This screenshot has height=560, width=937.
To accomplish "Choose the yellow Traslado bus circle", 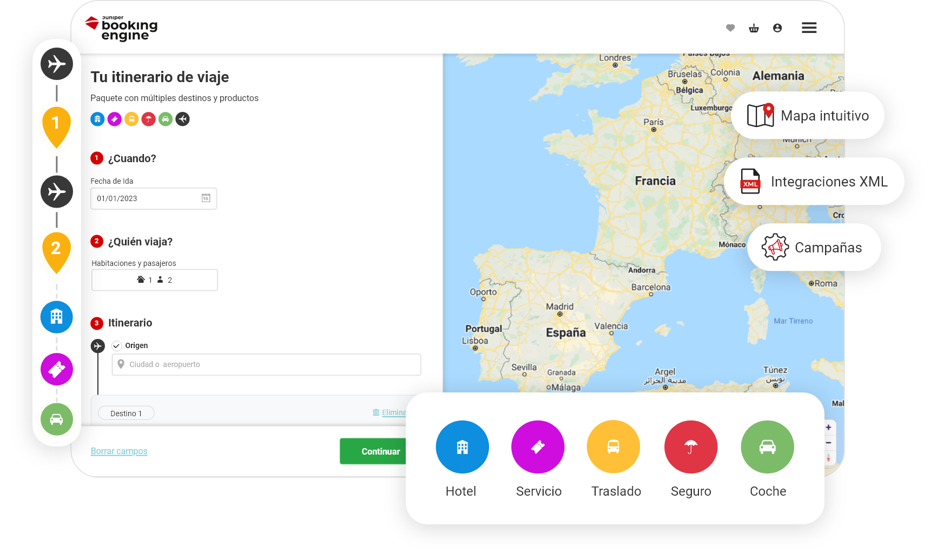I will [613, 447].
